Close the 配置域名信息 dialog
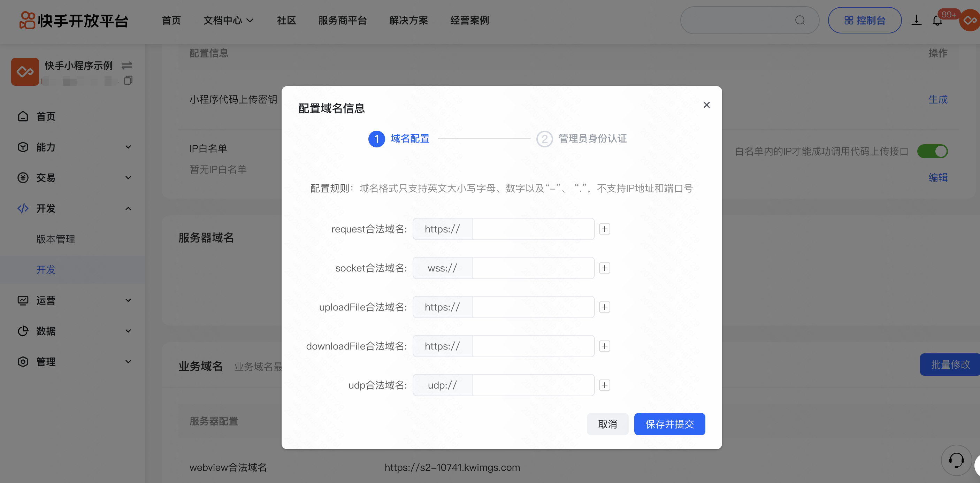980x483 pixels. [706, 105]
